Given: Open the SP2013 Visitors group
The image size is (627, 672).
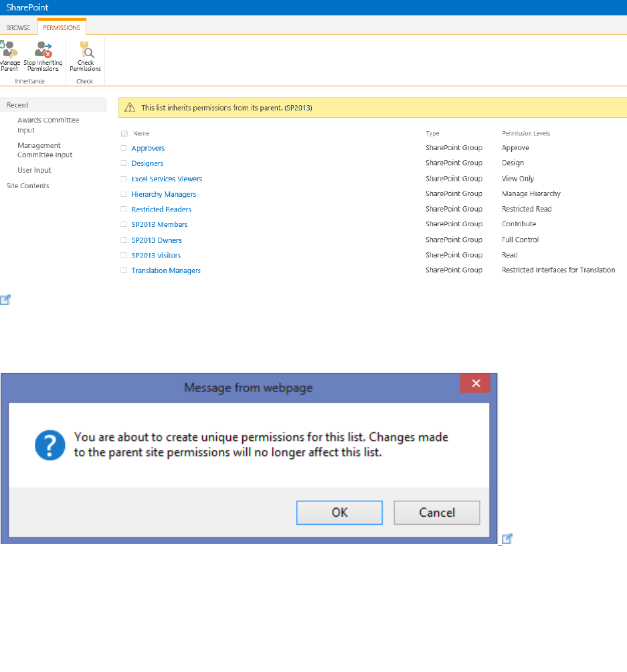Looking at the screenshot, I should (x=156, y=256).
